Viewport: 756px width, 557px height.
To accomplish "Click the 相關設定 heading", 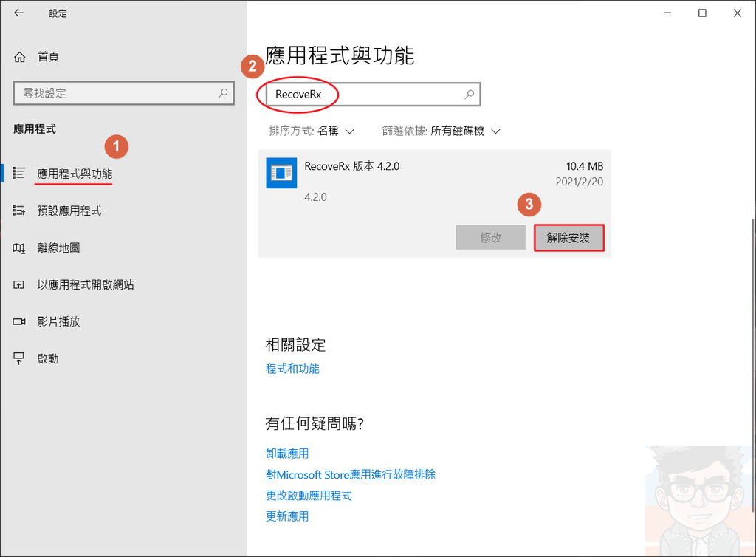I will [295, 345].
